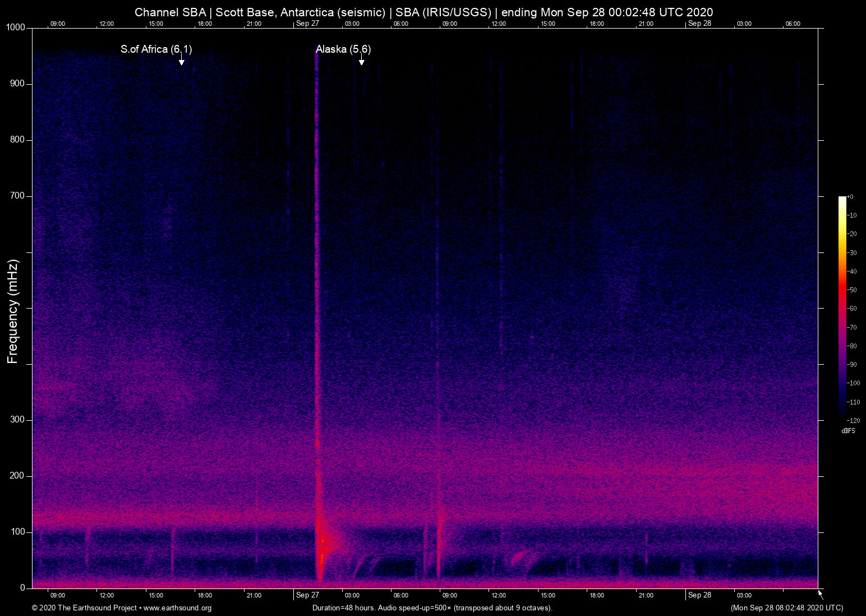Viewport: 866px width, 616px height.
Task: Click the Mon Sep 28 08:02:48 UTC timestamp
Action: click(x=786, y=608)
